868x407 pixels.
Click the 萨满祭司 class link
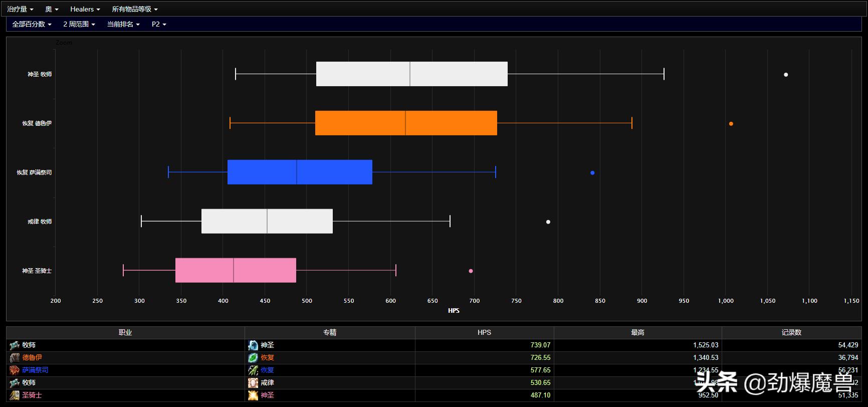pos(35,370)
